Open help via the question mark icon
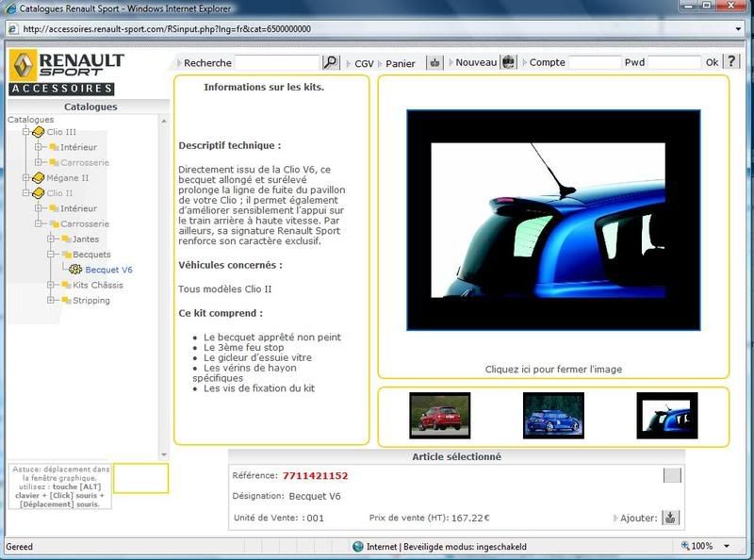754x560 pixels. pos(731,61)
